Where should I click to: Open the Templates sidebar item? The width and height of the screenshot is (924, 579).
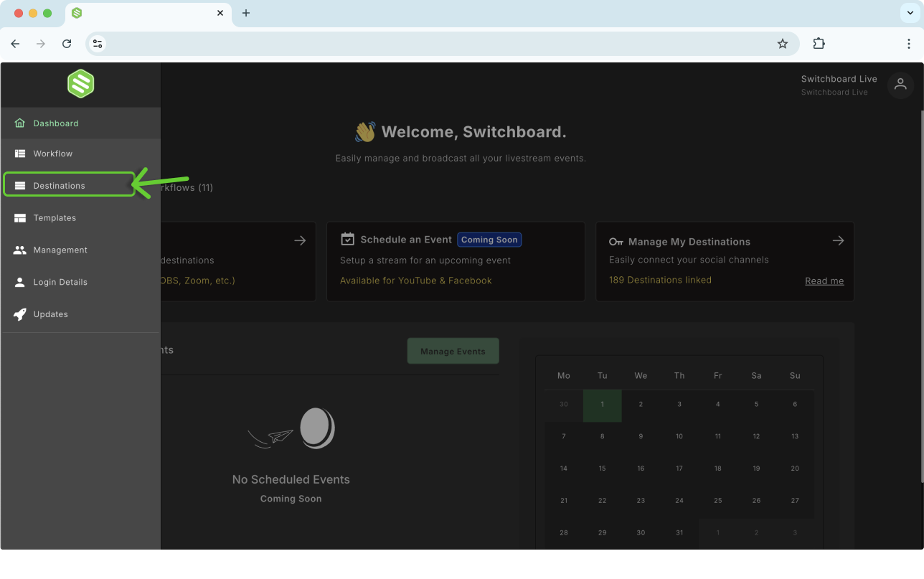pos(80,217)
